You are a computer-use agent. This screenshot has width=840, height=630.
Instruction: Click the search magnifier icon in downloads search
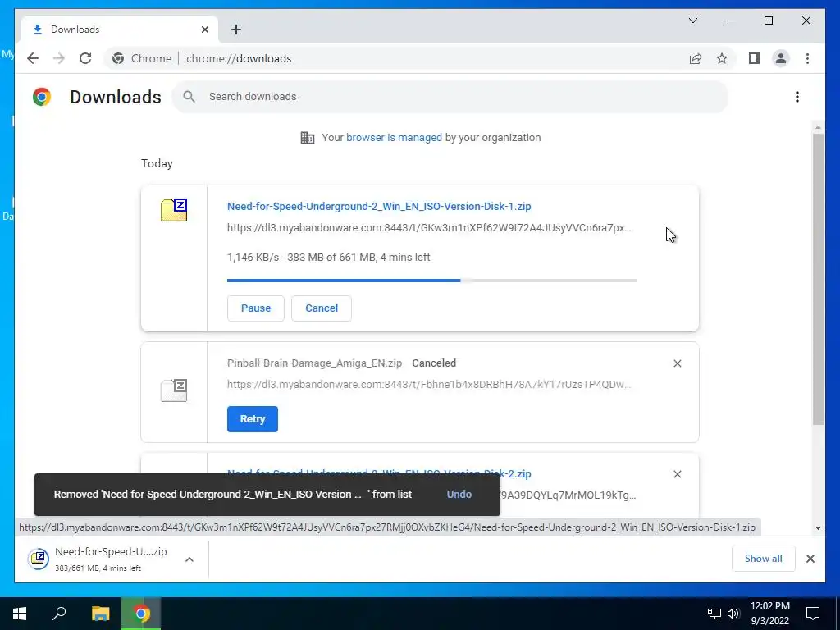click(x=189, y=97)
